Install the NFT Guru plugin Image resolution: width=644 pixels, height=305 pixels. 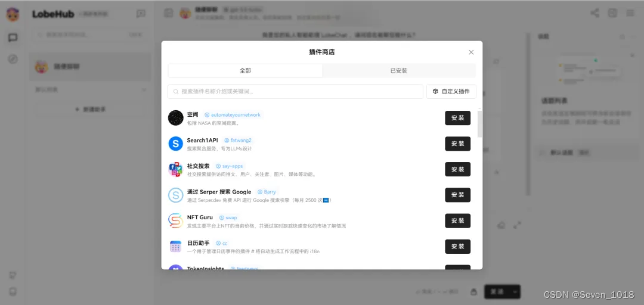coord(457,221)
